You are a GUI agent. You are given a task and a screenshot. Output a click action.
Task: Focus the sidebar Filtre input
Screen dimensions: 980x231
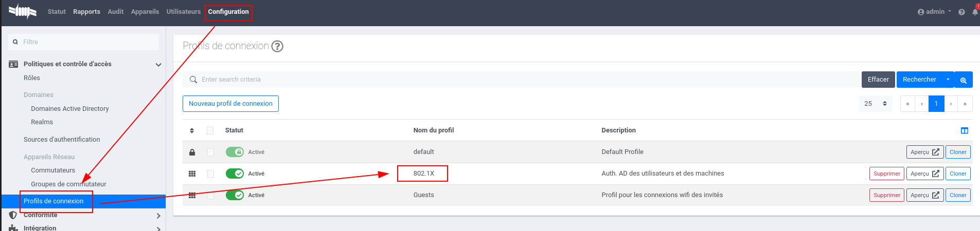(83, 42)
